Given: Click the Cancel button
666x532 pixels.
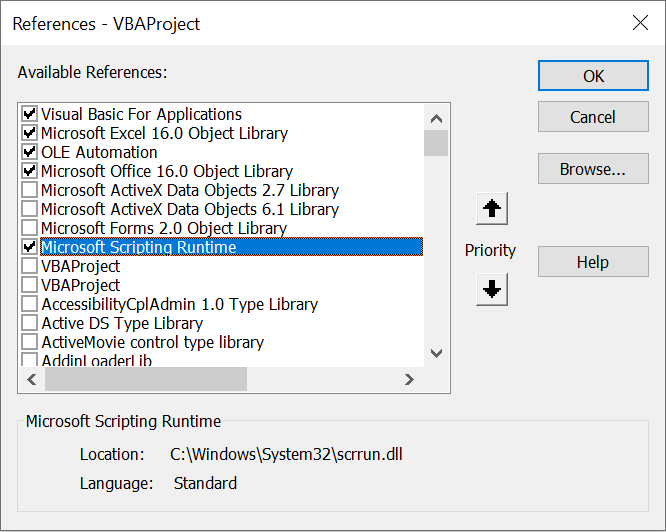Looking at the screenshot, I should coord(593,117).
